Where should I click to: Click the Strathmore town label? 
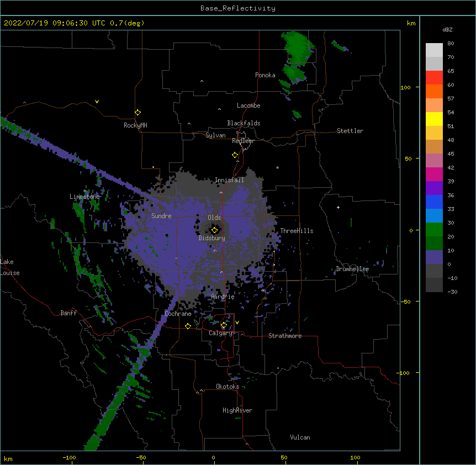click(x=285, y=336)
